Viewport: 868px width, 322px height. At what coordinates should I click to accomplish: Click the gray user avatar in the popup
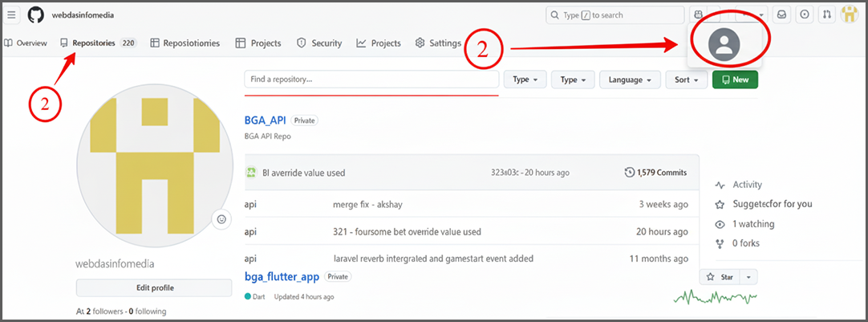(724, 44)
